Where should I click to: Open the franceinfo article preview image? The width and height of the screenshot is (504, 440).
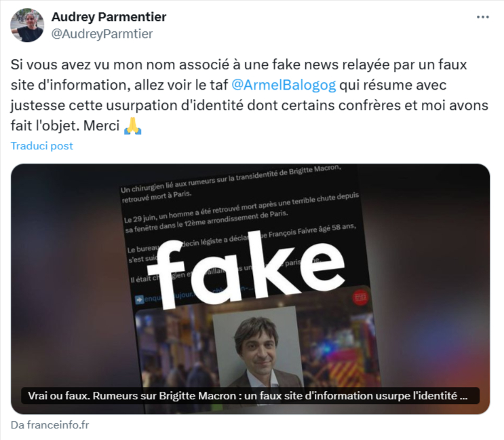pos(250,289)
